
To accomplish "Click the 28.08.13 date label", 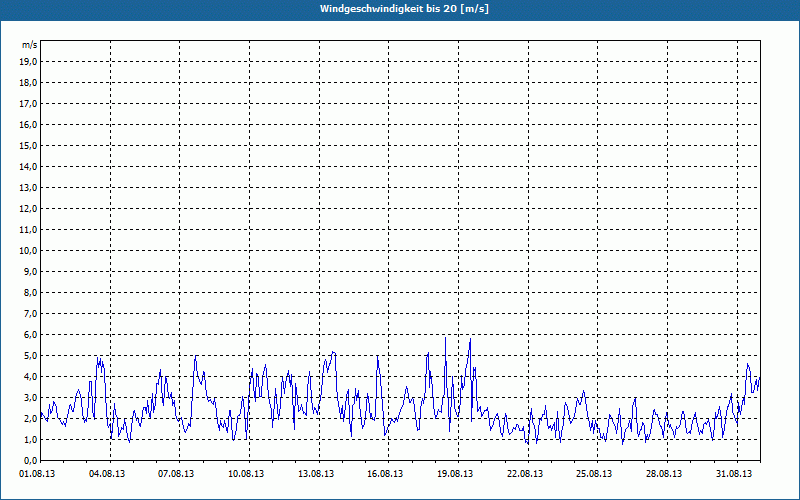I will 664,474.
